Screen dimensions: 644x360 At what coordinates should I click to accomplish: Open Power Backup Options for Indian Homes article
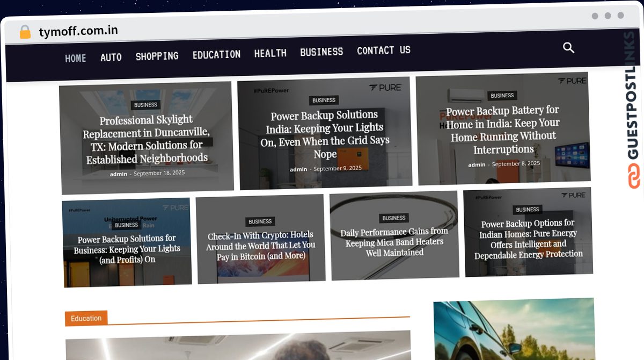click(x=529, y=239)
